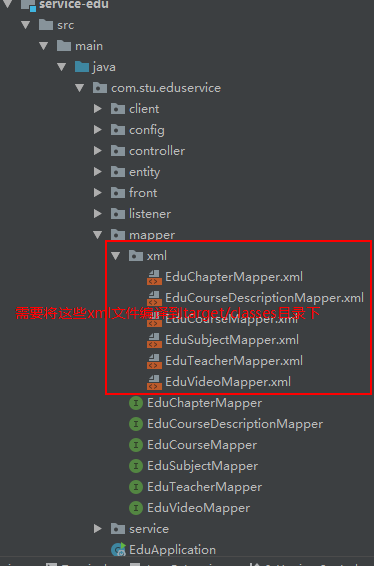Collapse the src folder arrow
The image size is (374, 566).
click(x=26, y=25)
